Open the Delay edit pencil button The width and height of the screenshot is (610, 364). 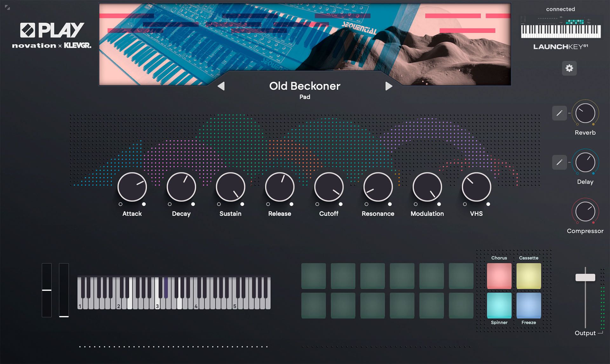(x=559, y=162)
